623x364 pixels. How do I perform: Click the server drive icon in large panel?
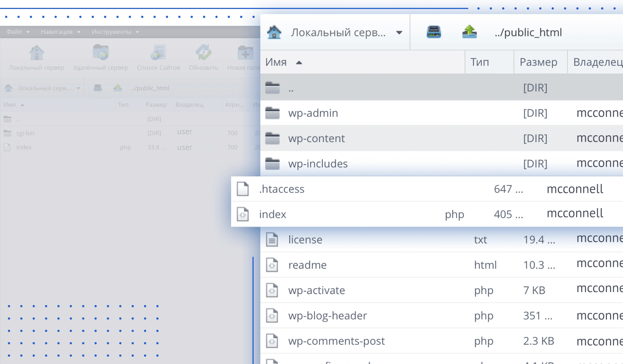[x=434, y=32]
